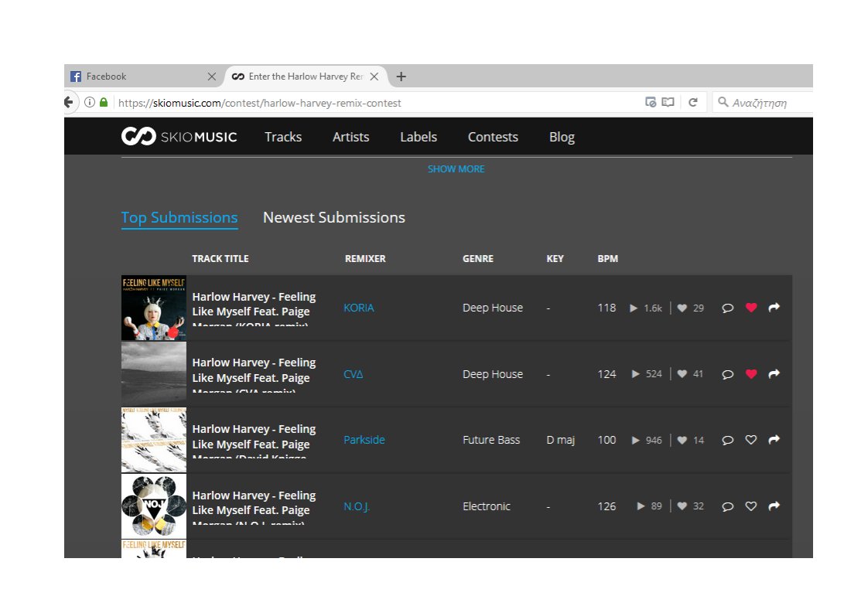Click the D maj key value
The image size is (868, 613).
(561, 441)
